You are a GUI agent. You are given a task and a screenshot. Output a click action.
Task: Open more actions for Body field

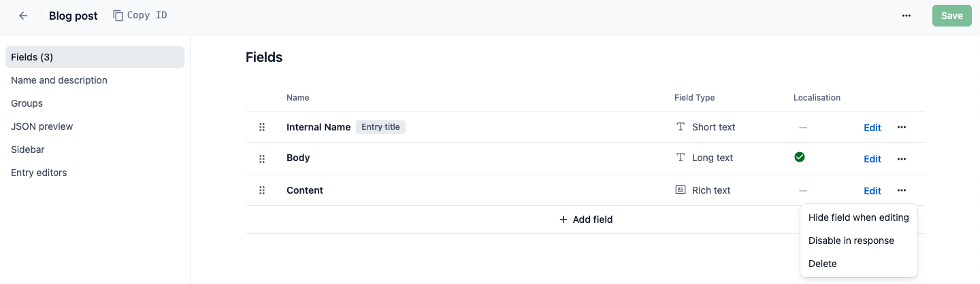[902, 159]
